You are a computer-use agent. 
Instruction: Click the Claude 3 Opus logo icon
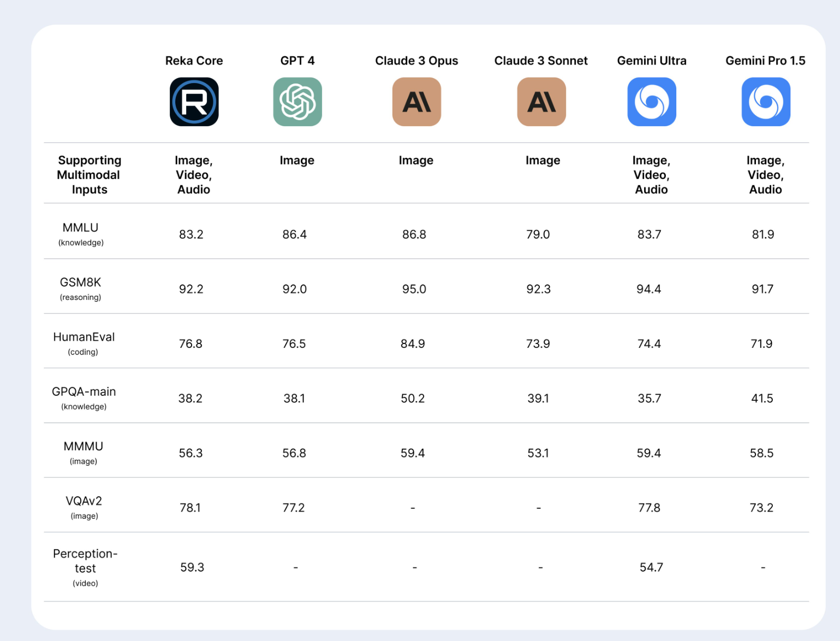click(x=416, y=102)
